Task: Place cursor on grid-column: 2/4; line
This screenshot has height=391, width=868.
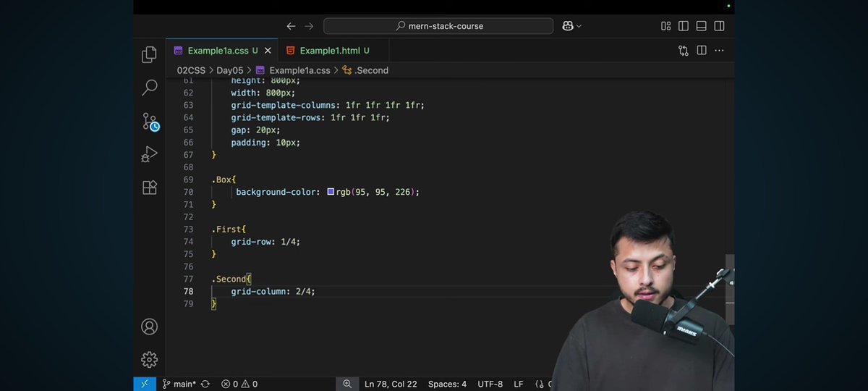Action: tap(273, 291)
